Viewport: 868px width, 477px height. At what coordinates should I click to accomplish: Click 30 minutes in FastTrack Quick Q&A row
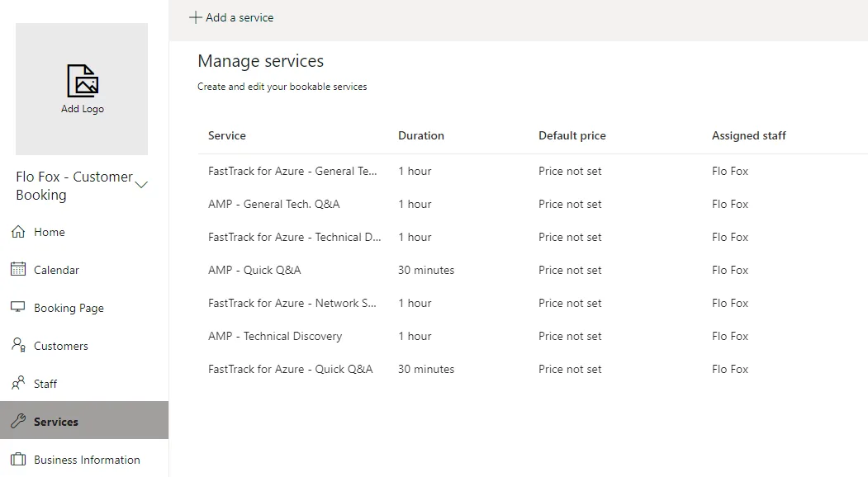(426, 369)
